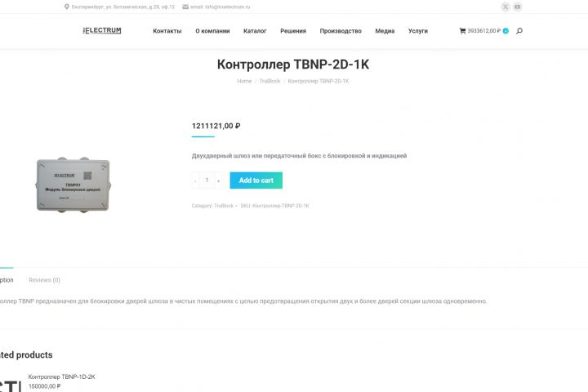The width and height of the screenshot is (588, 392).
Task: Click the Electrum logo
Action: pyautogui.click(x=102, y=30)
